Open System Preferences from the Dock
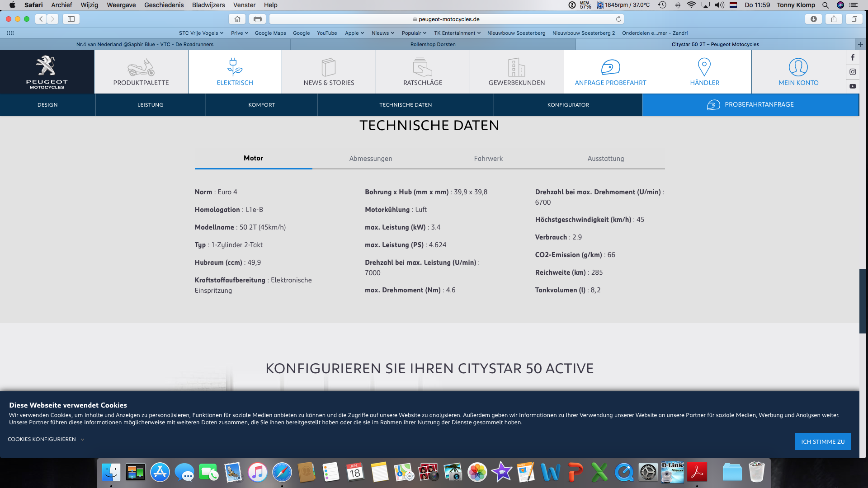 648,473
